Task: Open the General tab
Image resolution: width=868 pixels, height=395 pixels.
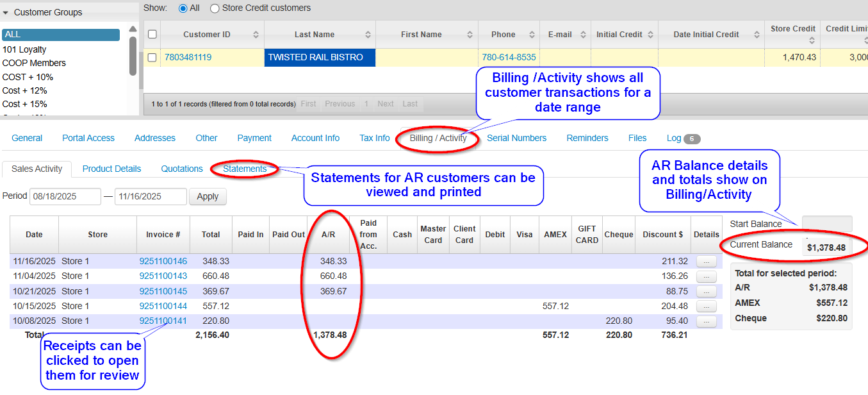Action: (x=27, y=138)
